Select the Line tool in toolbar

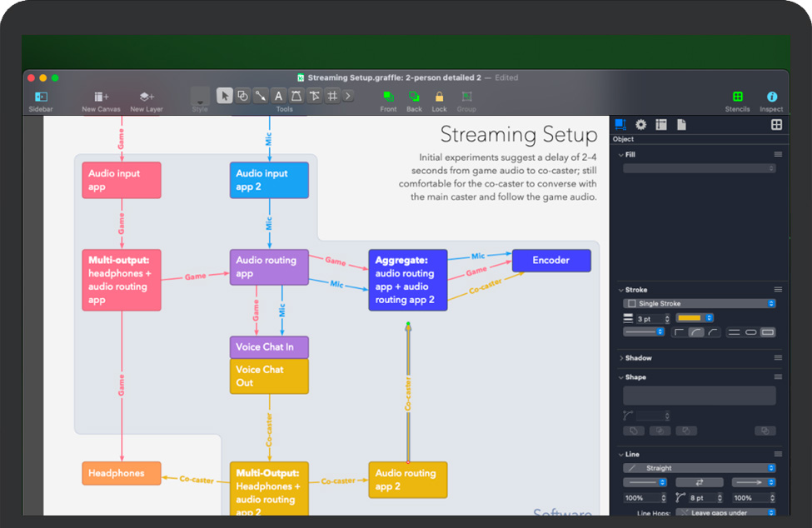point(260,96)
